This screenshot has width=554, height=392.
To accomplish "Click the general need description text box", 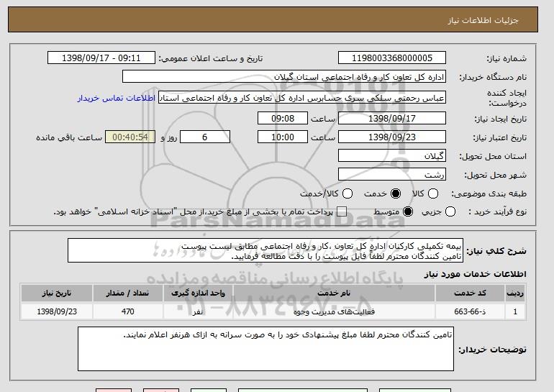I will coord(265,251).
